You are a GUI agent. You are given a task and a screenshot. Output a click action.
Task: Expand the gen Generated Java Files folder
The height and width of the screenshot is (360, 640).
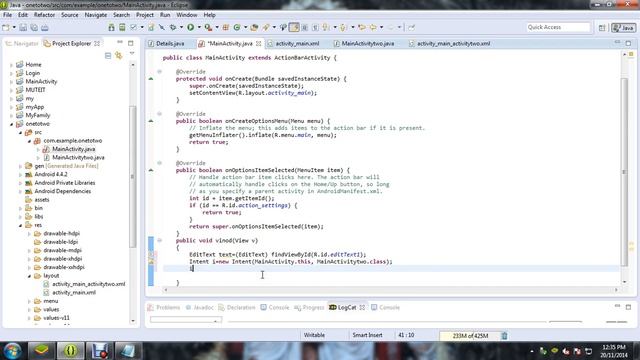coord(20,166)
